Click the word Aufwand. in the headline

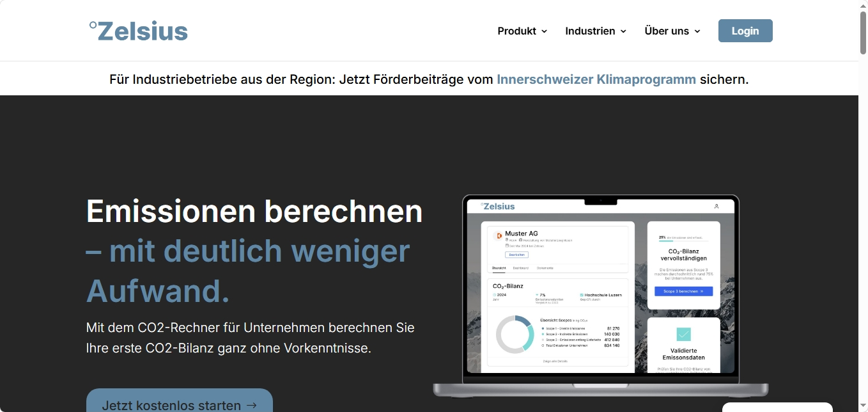[x=158, y=291]
